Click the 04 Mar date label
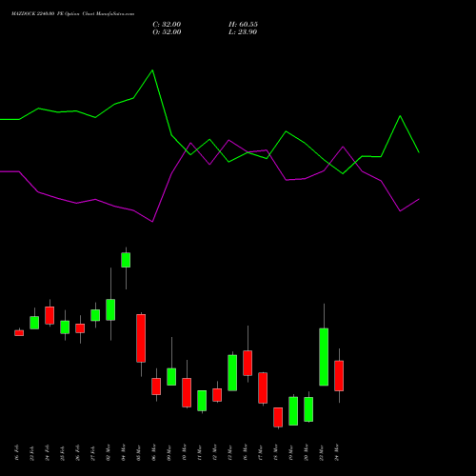Screen dimensions: 476x476 [x=124, y=452]
